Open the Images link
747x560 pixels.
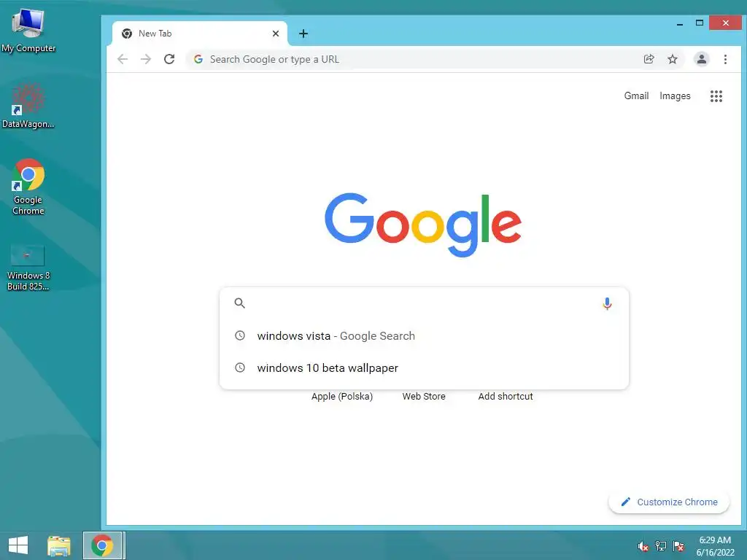pos(675,96)
